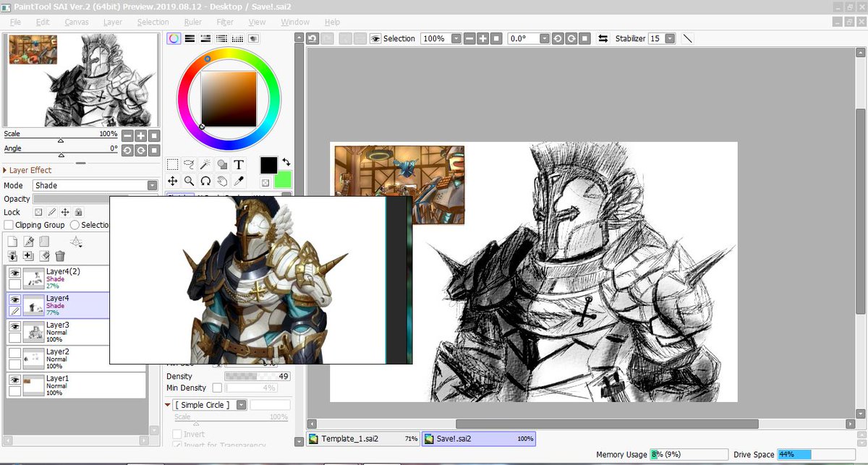The height and width of the screenshot is (465, 868).
Task: Create a new layer folder
Action: point(44,242)
